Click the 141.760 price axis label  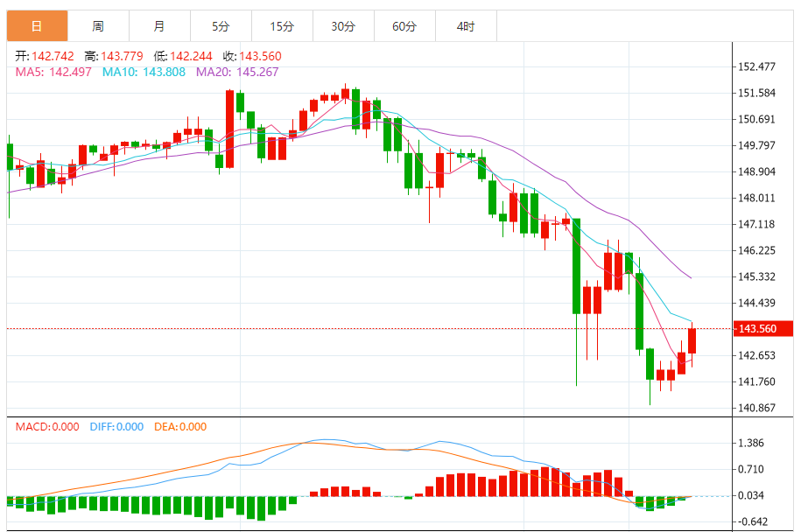click(x=756, y=381)
